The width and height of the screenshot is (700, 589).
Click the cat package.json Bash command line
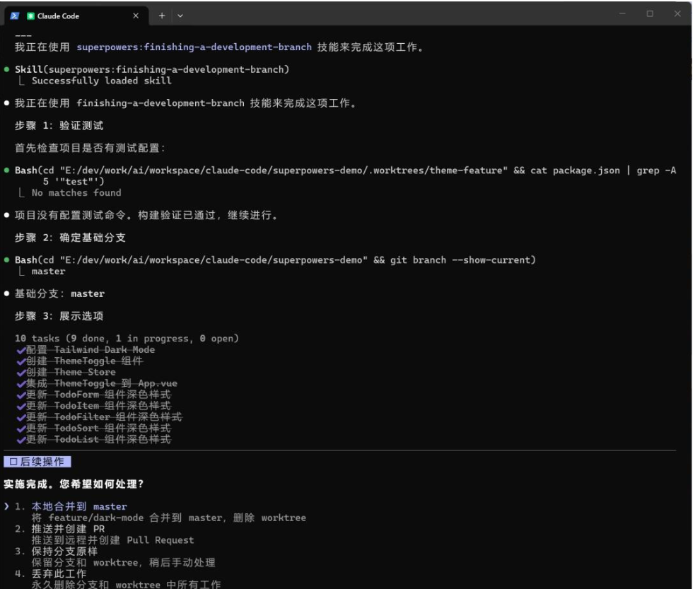pos(345,176)
